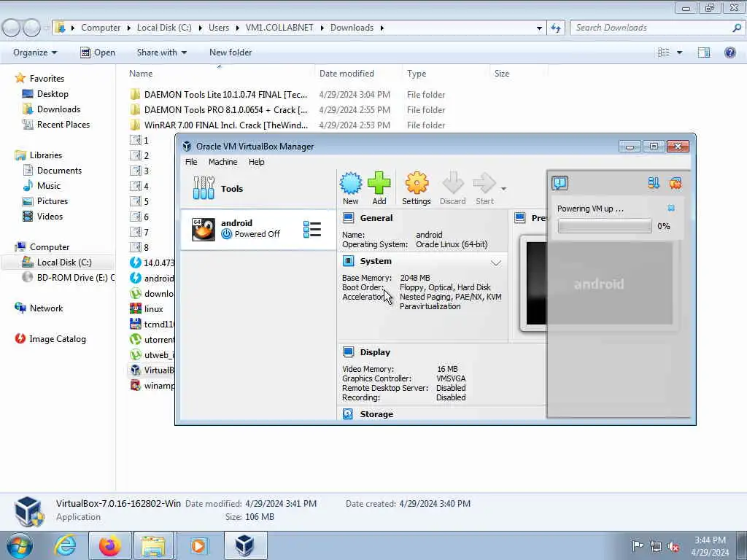The height and width of the screenshot is (560, 747).
Task: Click the System section chip icon
Action: (348, 261)
